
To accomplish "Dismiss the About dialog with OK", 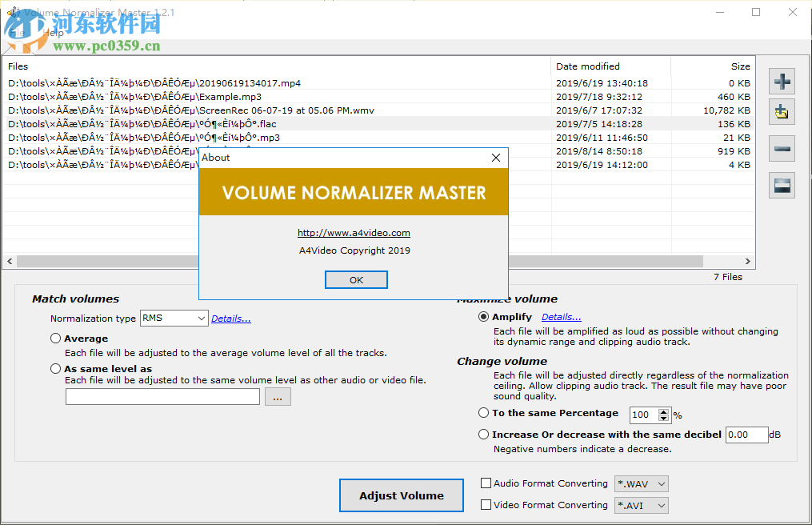I will tap(356, 279).
